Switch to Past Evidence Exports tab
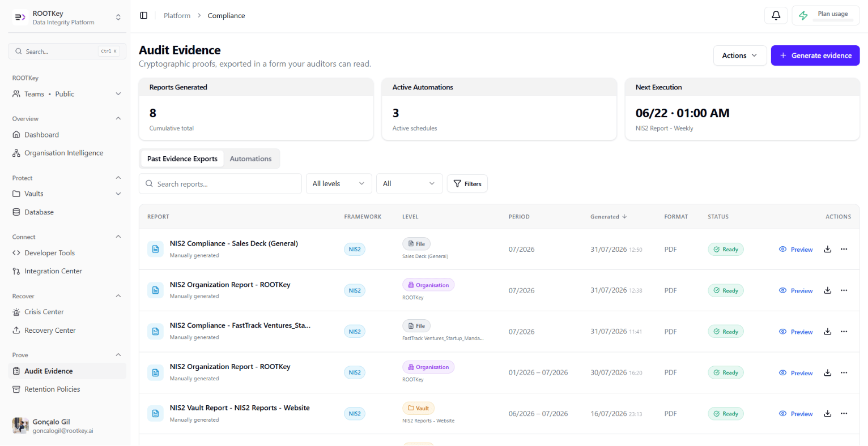This screenshot has height=446, width=868. 182,159
